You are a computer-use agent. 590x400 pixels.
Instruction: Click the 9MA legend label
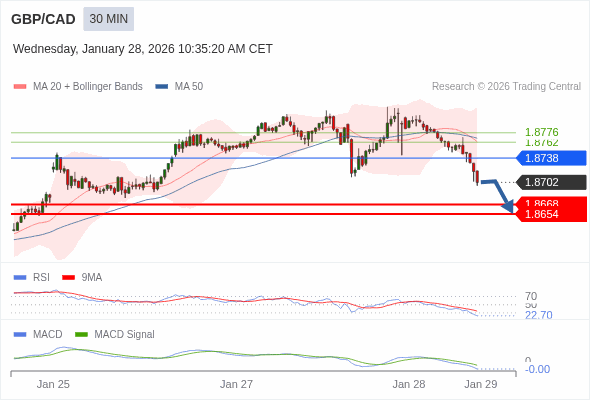(91, 278)
